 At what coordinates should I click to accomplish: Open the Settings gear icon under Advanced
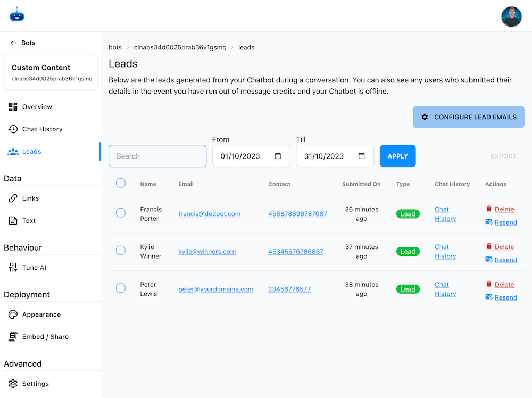pyautogui.click(x=13, y=383)
